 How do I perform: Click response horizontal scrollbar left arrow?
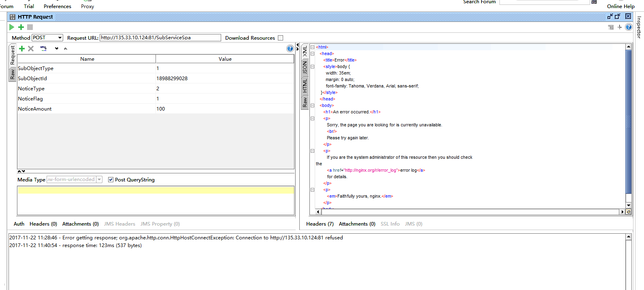tap(318, 212)
